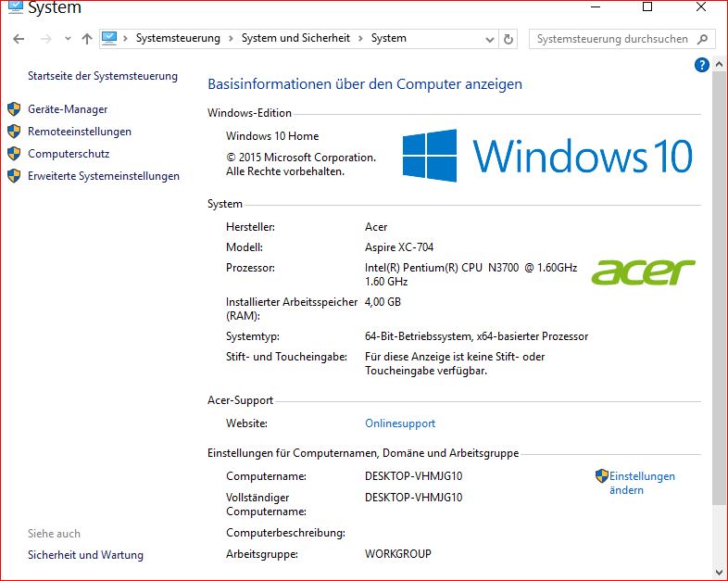The height and width of the screenshot is (581, 728).
Task: Open Erweiterte Systemeinstellungen
Action: click(x=104, y=176)
